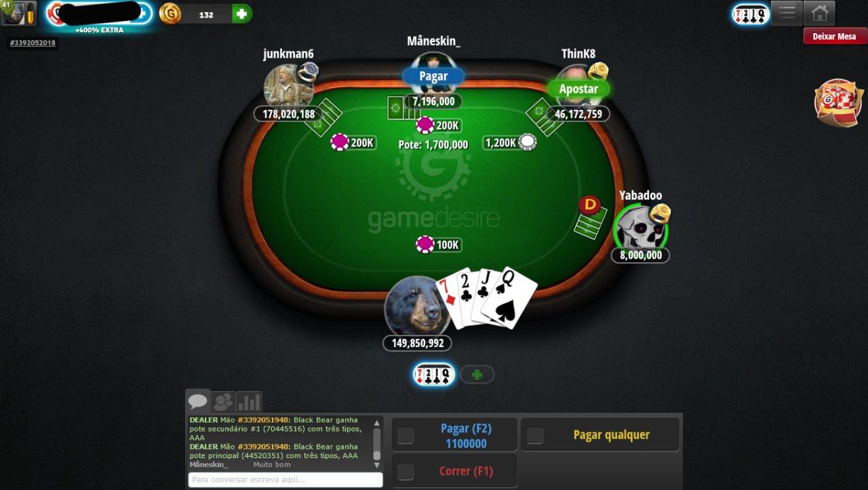The image size is (868, 490).
Task: Click the green plus buy-coins icon
Action: point(241,14)
